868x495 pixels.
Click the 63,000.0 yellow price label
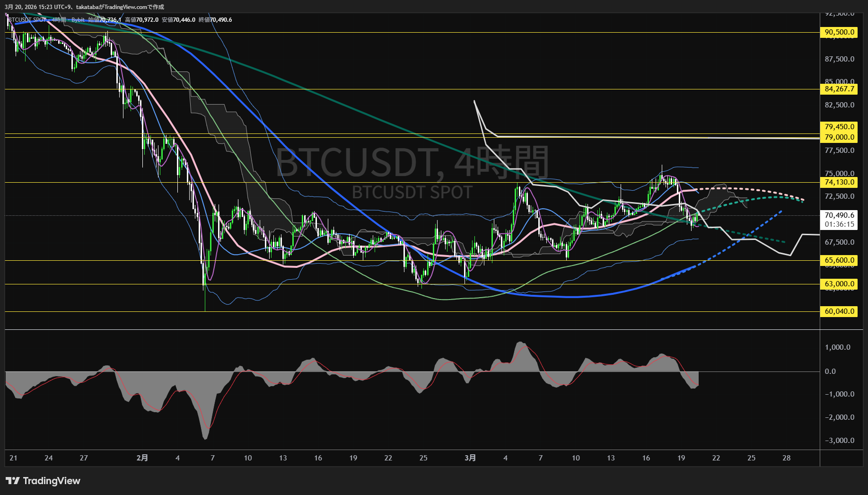839,284
